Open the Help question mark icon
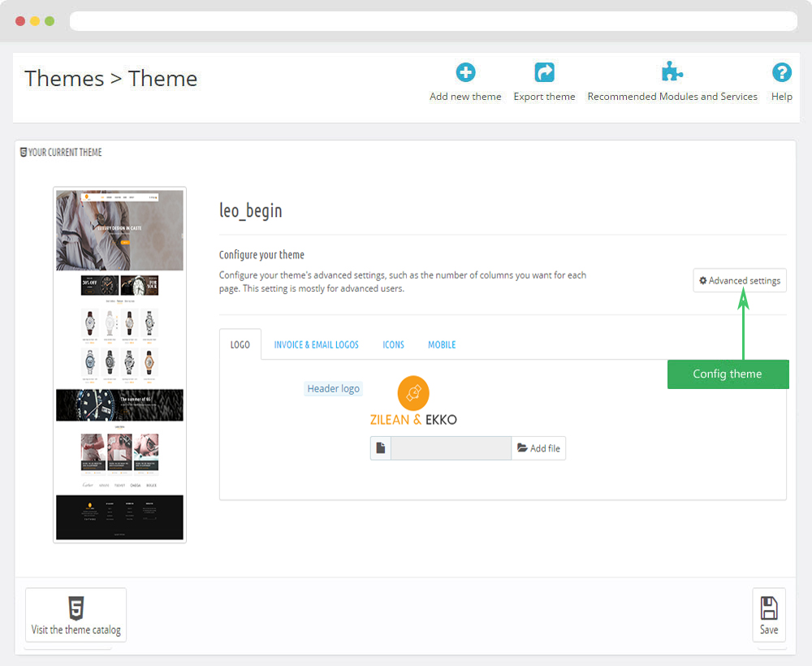 click(x=781, y=72)
